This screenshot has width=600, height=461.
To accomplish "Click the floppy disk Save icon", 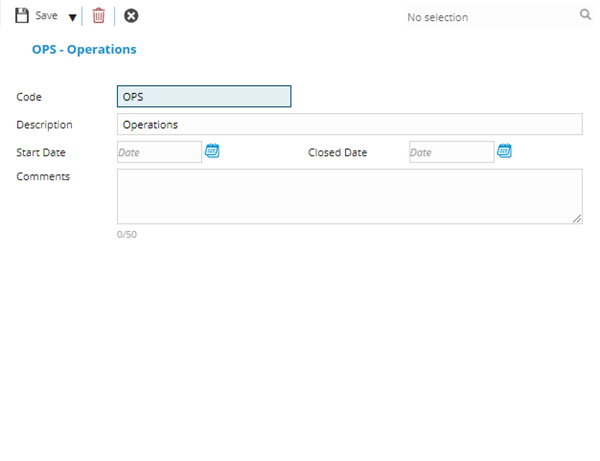I will click(x=21, y=16).
